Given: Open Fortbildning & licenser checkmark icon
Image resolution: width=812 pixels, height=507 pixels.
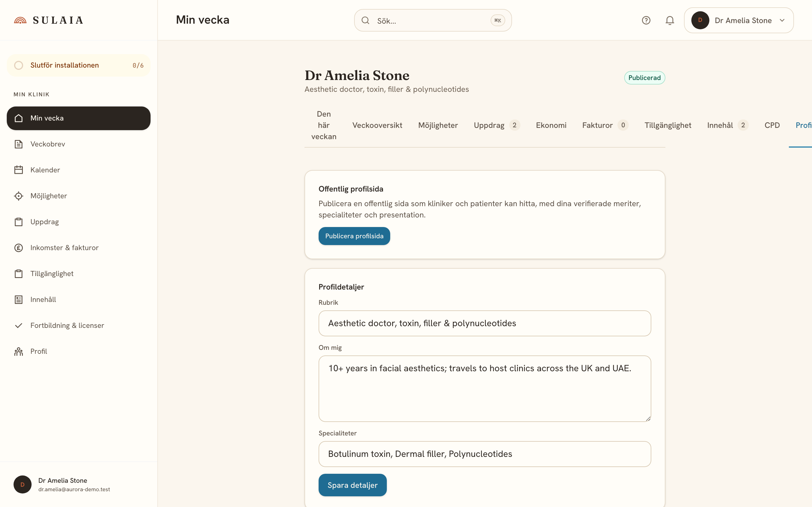Looking at the screenshot, I should 18,326.
